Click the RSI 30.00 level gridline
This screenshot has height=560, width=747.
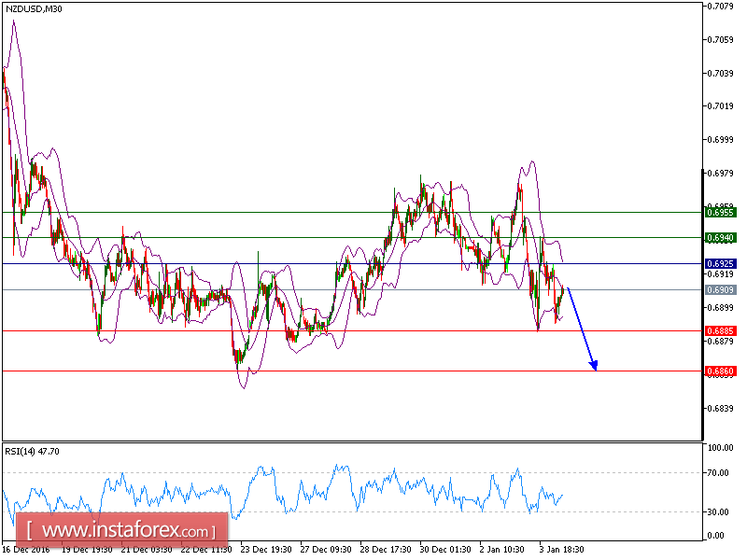click(x=373, y=511)
